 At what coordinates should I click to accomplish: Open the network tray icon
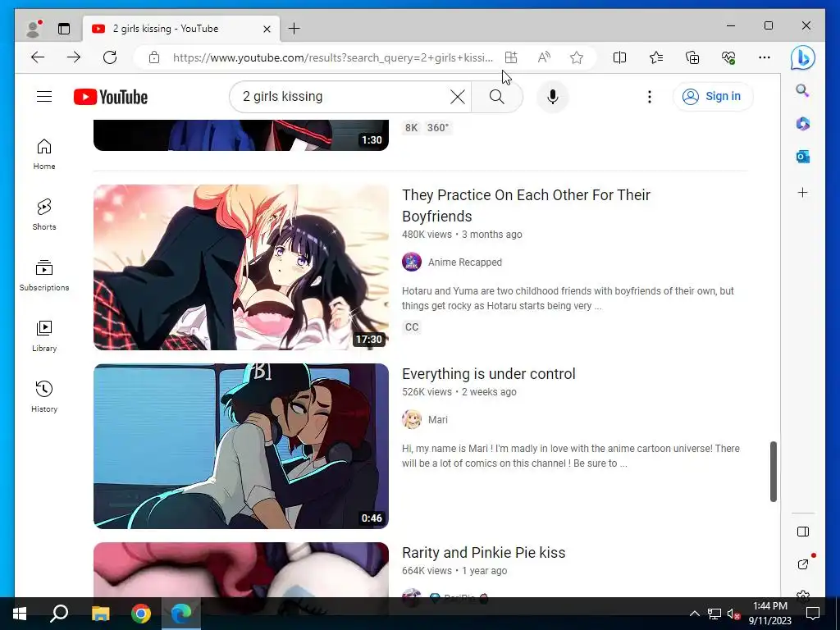click(x=714, y=614)
